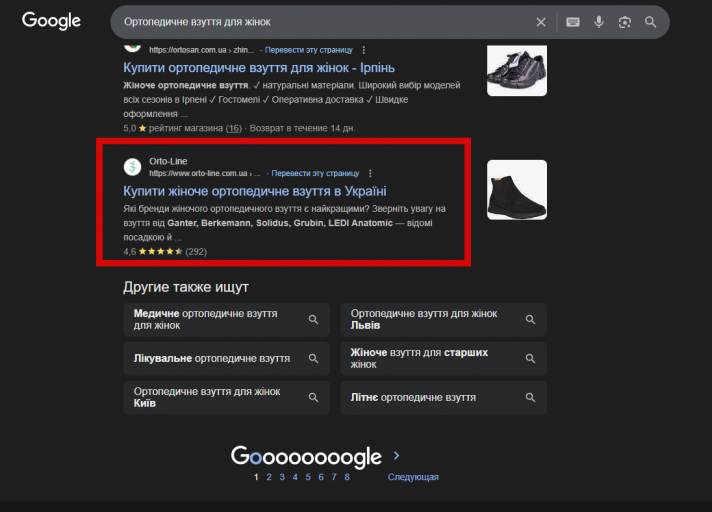Go to results page 4
Viewport: 712px width, 512px height.
click(295, 477)
